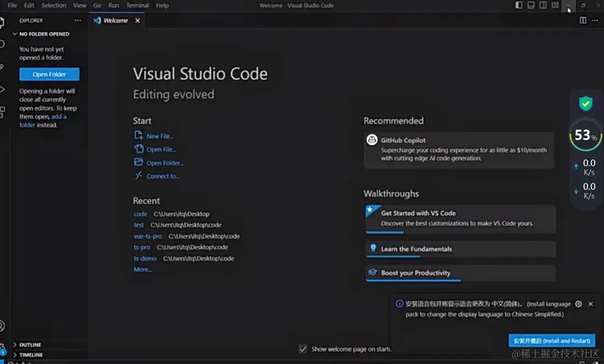This screenshot has width=604, height=364.
Task: Click the Open File... link
Action: (x=161, y=149)
